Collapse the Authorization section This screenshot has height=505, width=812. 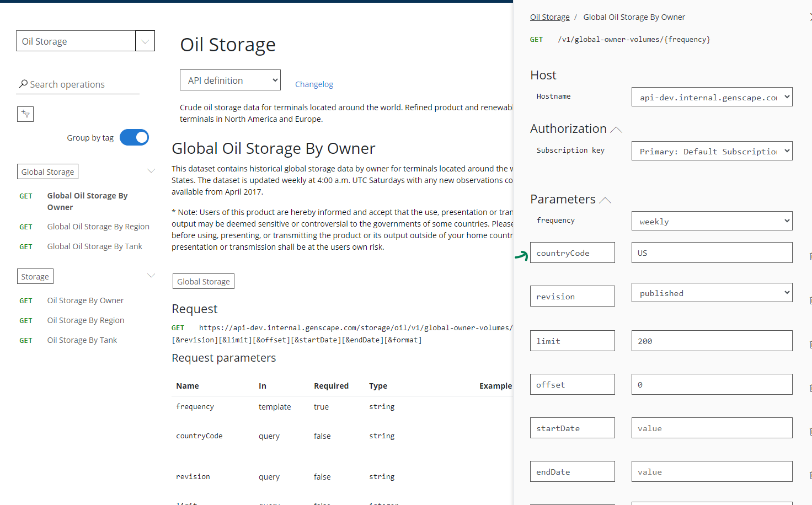(616, 130)
